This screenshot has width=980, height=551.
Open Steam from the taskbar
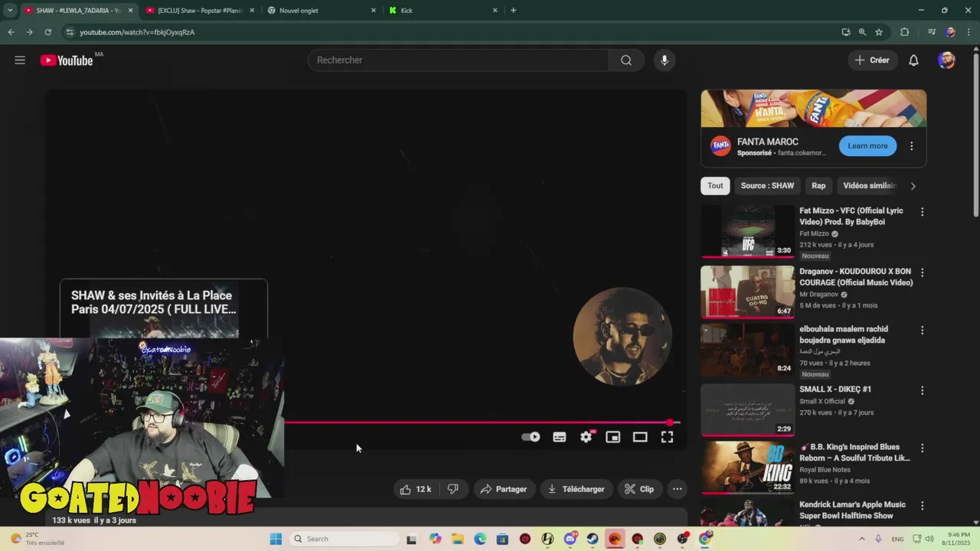click(x=593, y=539)
